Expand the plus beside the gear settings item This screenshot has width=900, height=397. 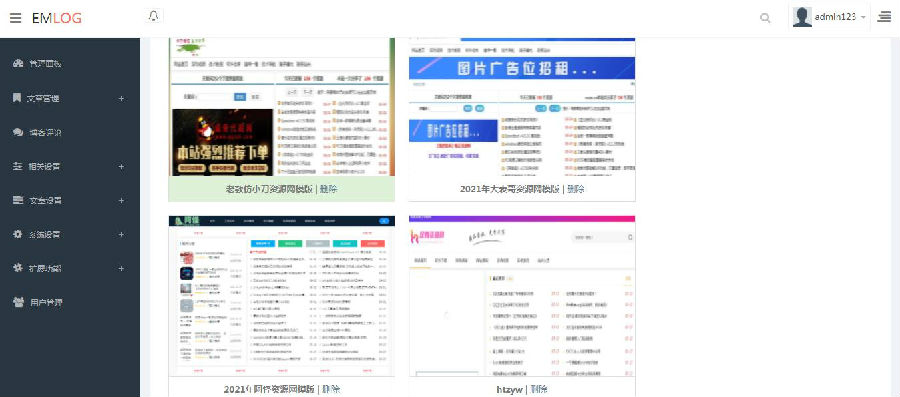point(121,235)
